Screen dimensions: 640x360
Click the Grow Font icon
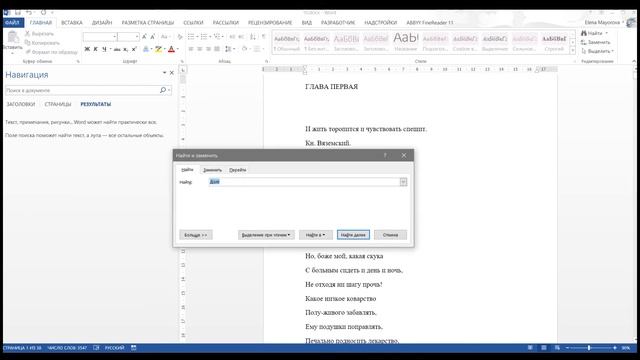coord(144,37)
